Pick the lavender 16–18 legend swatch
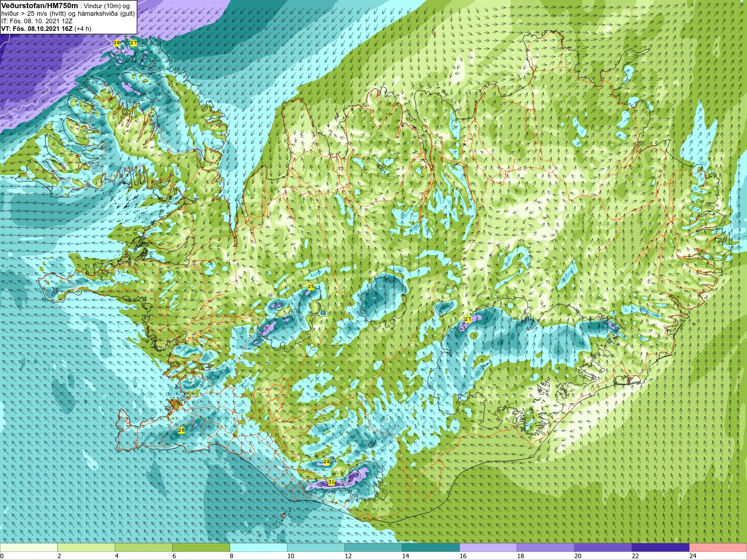 (x=488, y=548)
